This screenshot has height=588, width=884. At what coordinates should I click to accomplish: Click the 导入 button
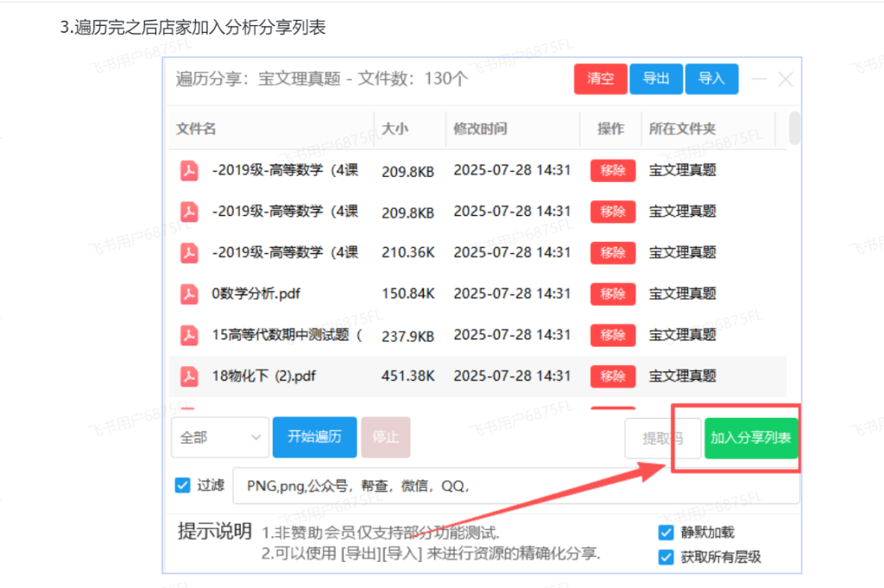pyautogui.click(x=711, y=79)
